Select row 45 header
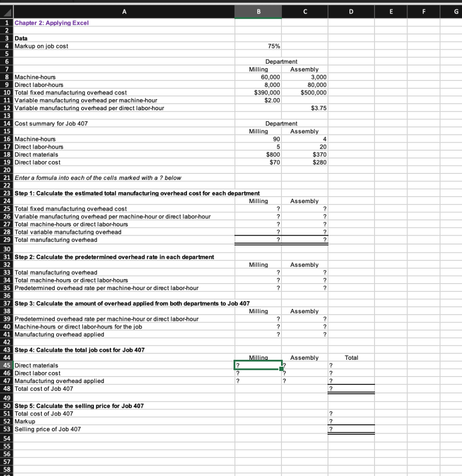The width and height of the screenshot is (462, 476). (x=7, y=365)
